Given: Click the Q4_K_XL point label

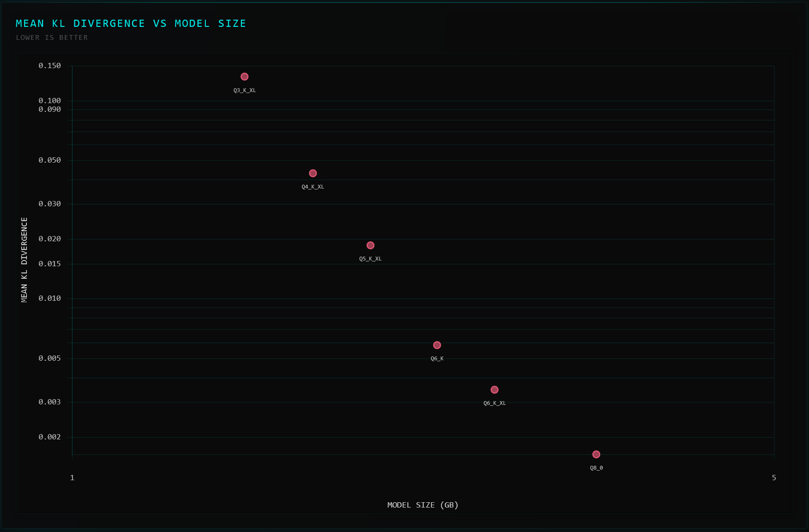Looking at the screenshot, I should [x=313, y=187].
